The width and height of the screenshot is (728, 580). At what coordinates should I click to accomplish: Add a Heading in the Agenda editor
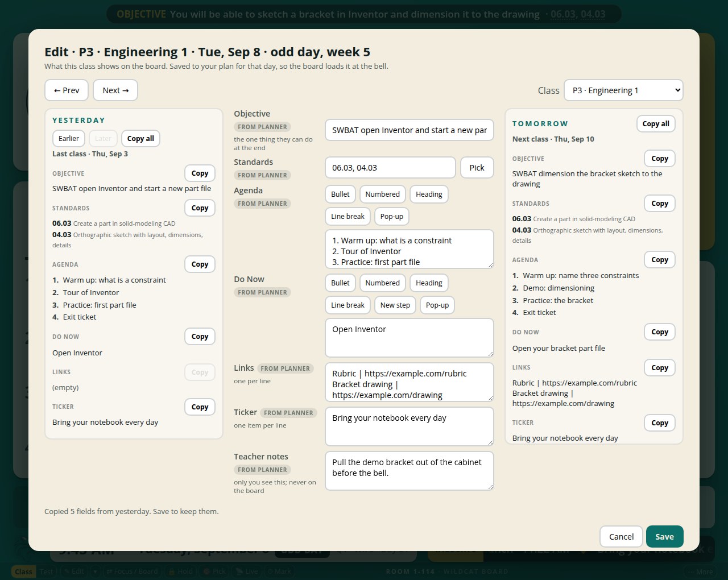[429, 194]
